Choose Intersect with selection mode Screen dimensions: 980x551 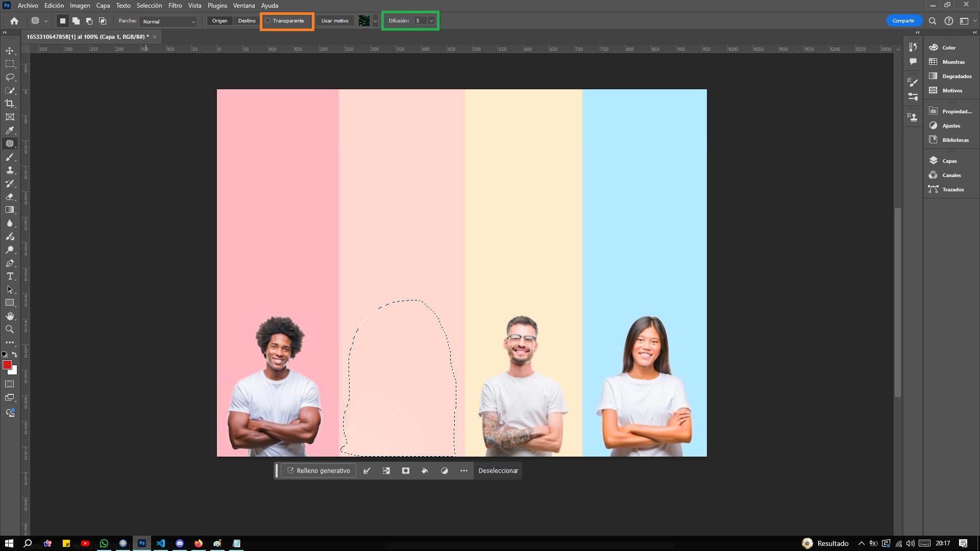(x=103, y=21)
